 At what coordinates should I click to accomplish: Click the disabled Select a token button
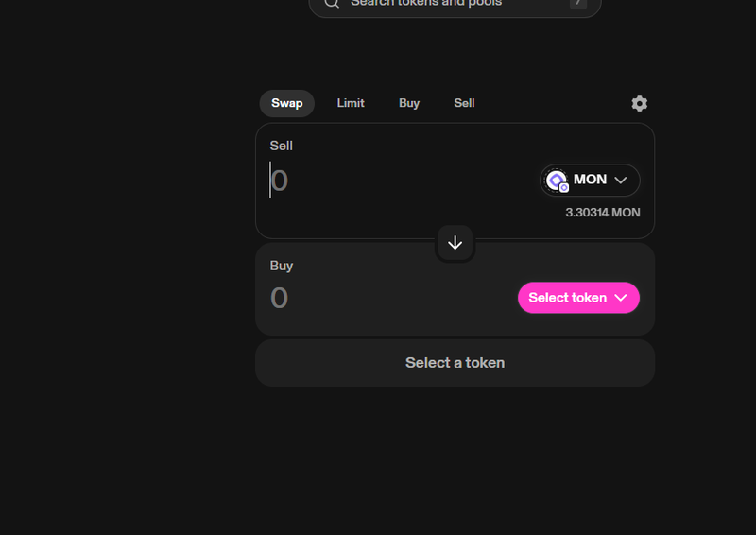[455, 363]
